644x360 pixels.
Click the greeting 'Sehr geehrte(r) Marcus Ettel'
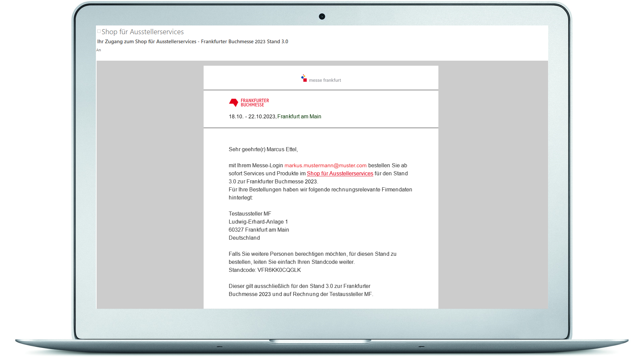[263, 149]
